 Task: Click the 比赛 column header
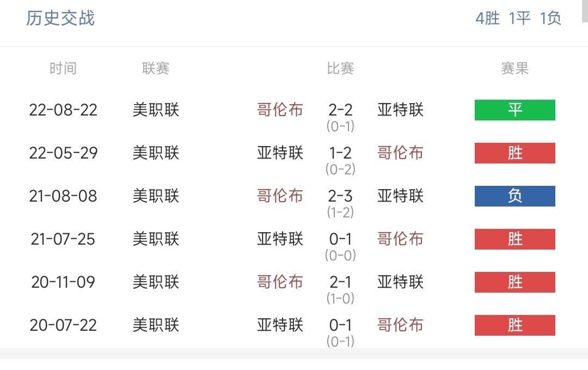tap(340, 68)
